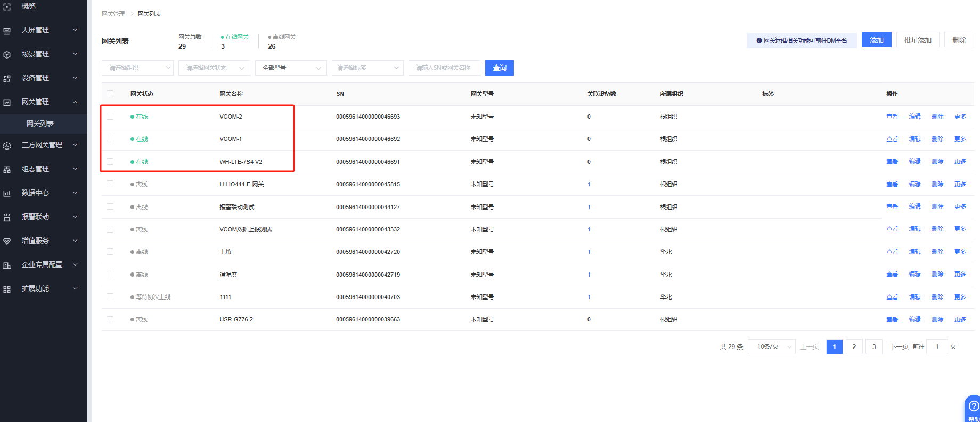Go to page 2 in pagination
980x422 pixels.
854,346
